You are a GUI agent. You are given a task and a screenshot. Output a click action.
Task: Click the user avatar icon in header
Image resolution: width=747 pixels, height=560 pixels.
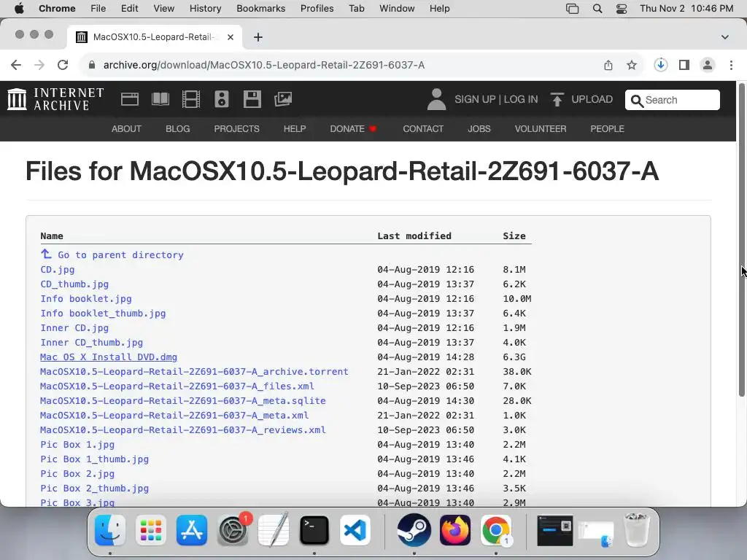coord(436,99)
